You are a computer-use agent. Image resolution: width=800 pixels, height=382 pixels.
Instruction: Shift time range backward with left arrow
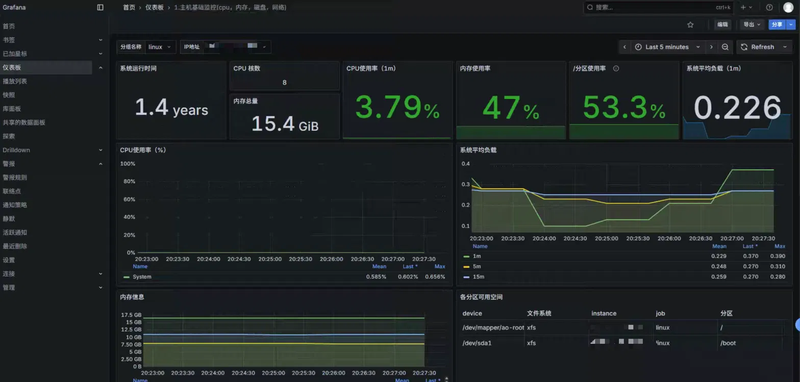point(624,47)
